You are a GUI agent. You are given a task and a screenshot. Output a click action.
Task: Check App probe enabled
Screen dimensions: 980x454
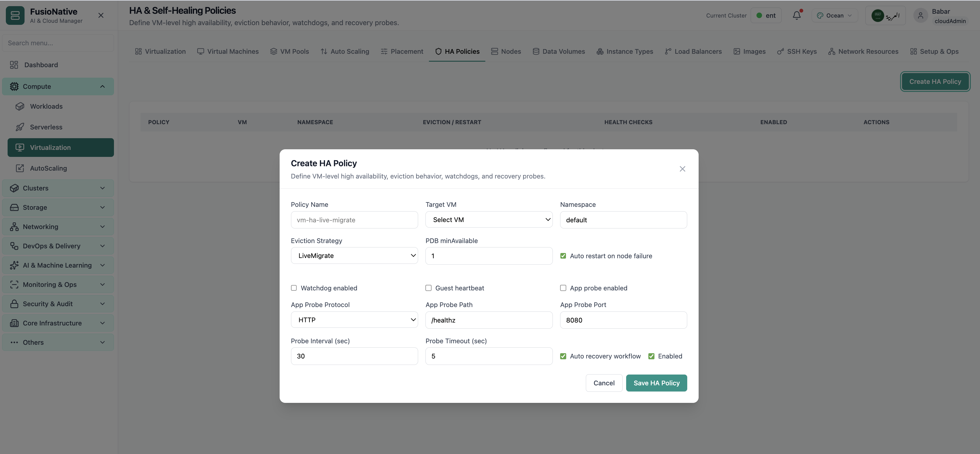[563, 288]
